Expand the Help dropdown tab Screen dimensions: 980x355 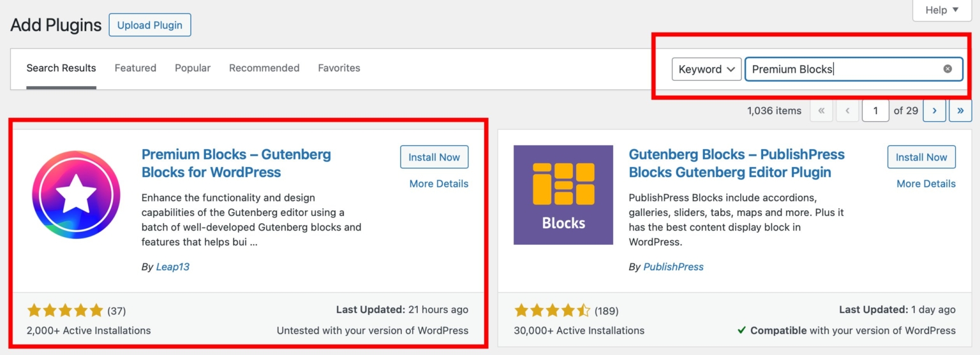pyautogui.click(x=942, y=10)
